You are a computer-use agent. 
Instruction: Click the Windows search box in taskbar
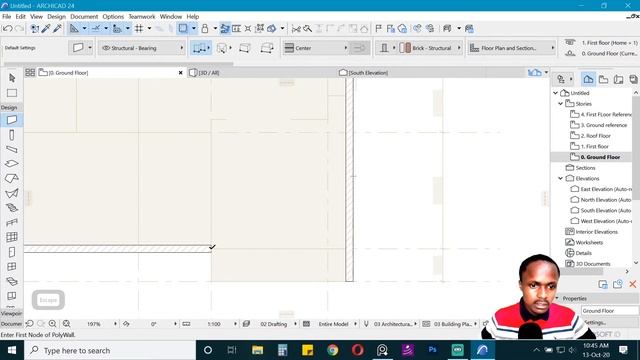tap(110, 350)
